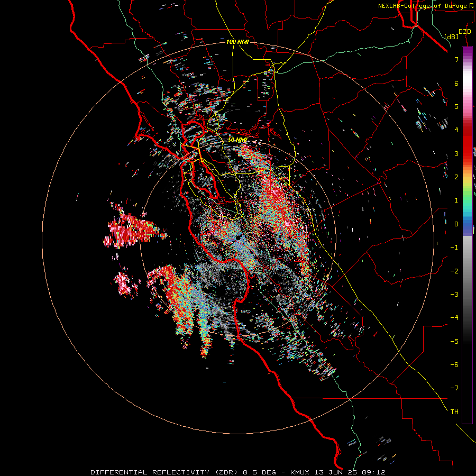Click the -1 value on the color scale
The height and width of the screenshot is (476, 476).
(454, 248)
